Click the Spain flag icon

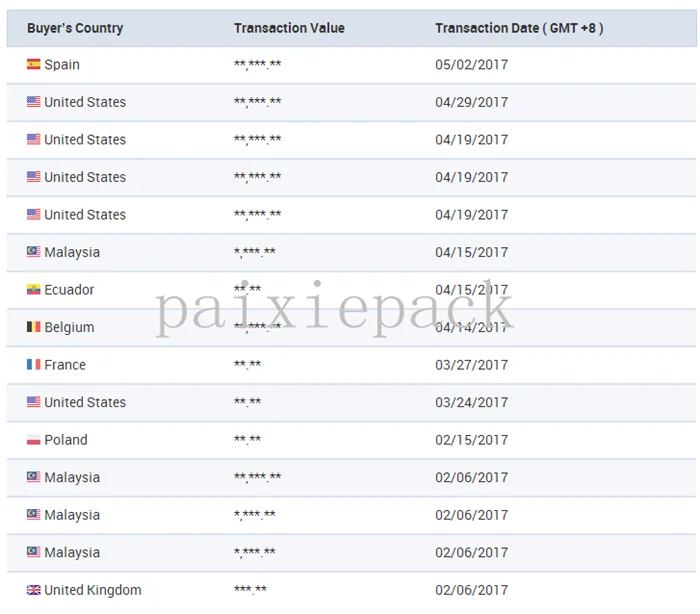click(x=33, y=64)
